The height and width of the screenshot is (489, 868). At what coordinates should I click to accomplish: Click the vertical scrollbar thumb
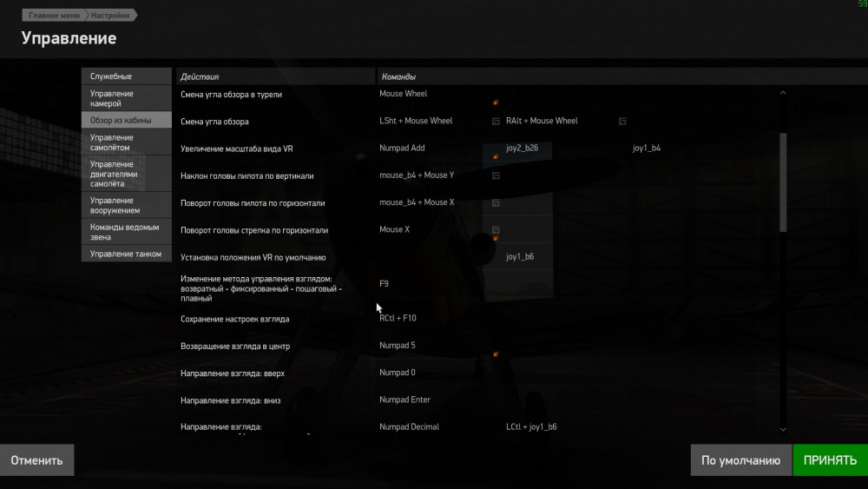click(783, 182)
